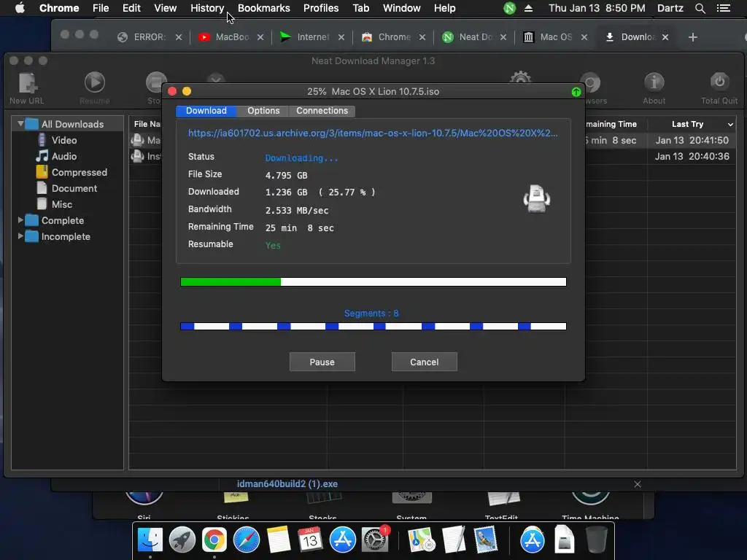The image size is (747, 560).
Task: Click the blue segments progress bar
Action: pyautogui.click(x=373, y=326)
